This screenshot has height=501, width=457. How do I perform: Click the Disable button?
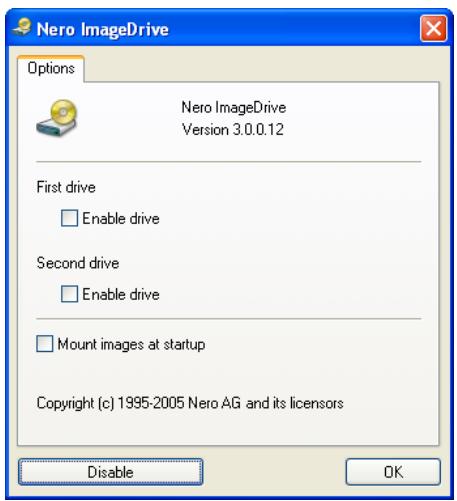pyautogui.click(x=110, y=472)
